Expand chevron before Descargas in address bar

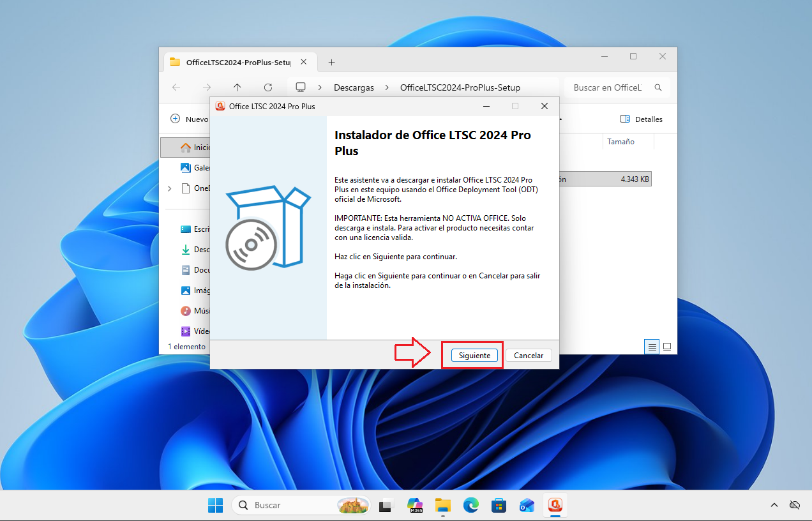click(320, 87)
